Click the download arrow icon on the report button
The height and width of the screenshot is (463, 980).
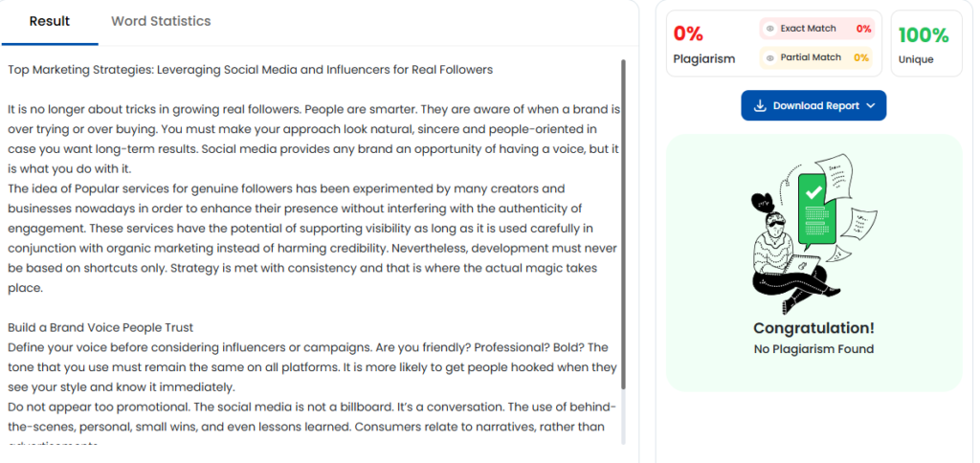tap(760, 106)
